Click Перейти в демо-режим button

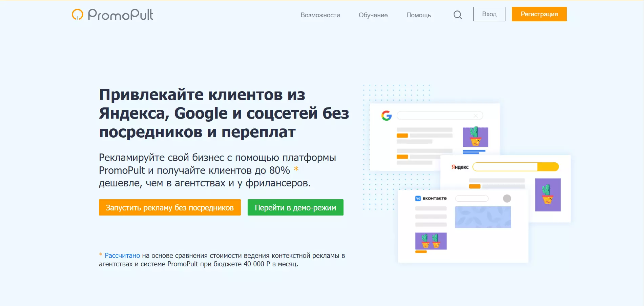[295, 207]
